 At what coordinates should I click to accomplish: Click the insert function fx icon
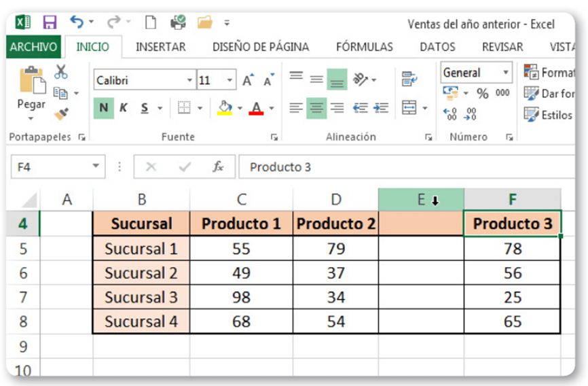point(218,166)
